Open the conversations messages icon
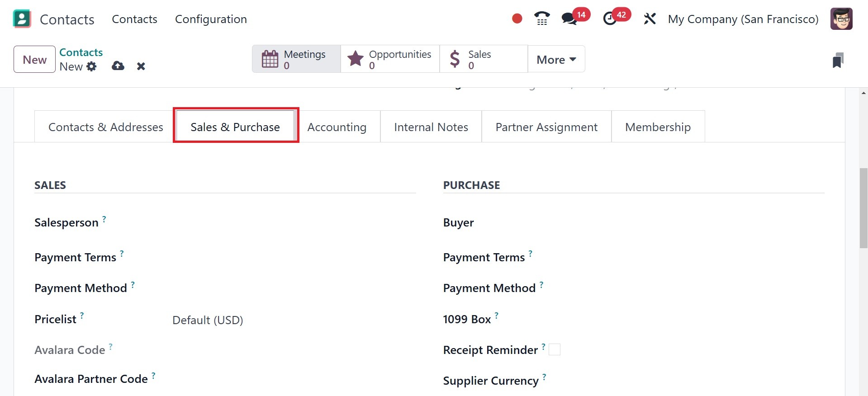The image size is (868, 396). coord(569,19)
